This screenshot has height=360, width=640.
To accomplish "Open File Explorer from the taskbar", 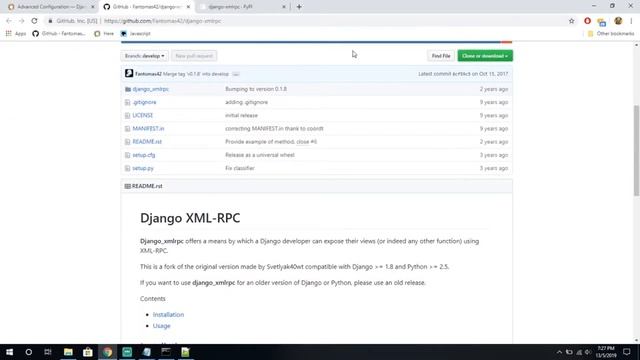I will pos(68,352).
